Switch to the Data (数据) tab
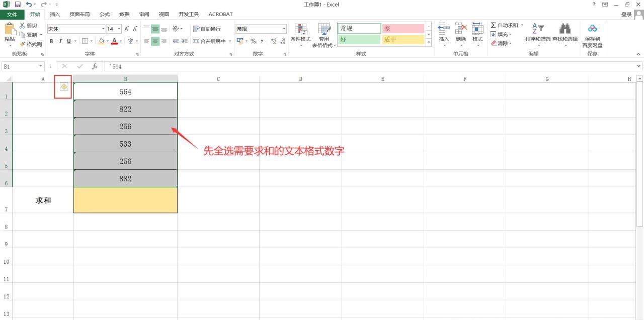Screen dimensions: 644x320 pyautogui.click(x=124, y=14)
